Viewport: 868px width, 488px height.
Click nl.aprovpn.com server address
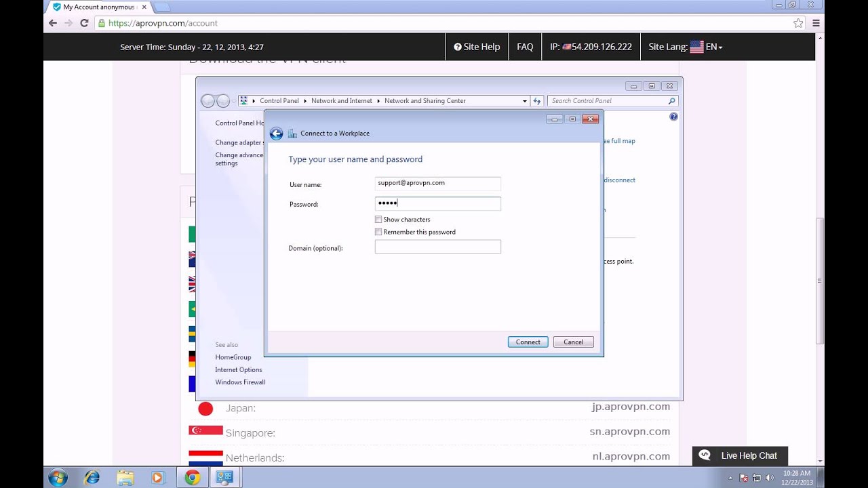(631, 456)
